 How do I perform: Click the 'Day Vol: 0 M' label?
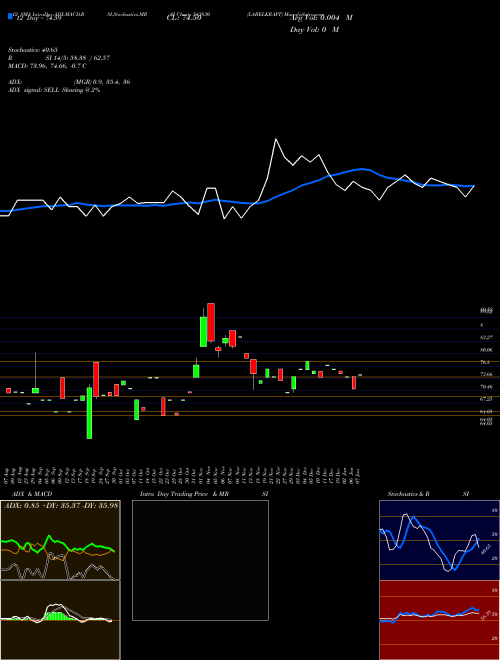coord(314,30)
